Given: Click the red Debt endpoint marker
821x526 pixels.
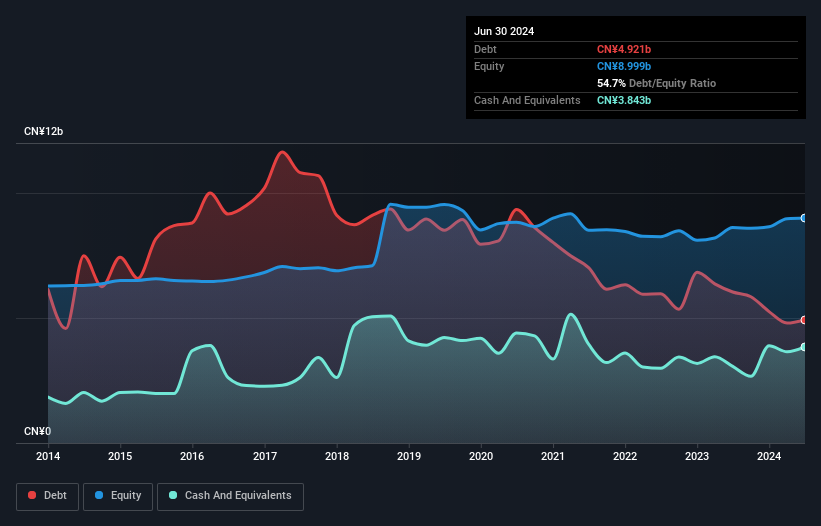Looking at the screenshot, I should coord(804,320).
